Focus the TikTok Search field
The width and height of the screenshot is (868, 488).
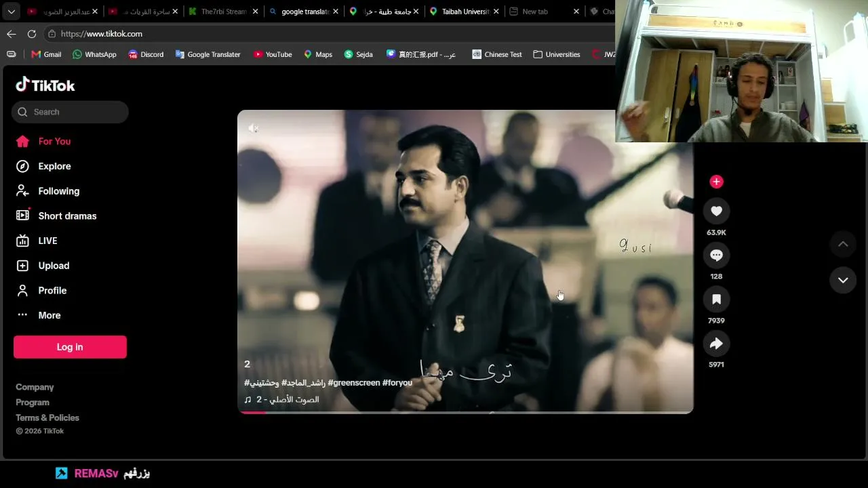(70, 112)
